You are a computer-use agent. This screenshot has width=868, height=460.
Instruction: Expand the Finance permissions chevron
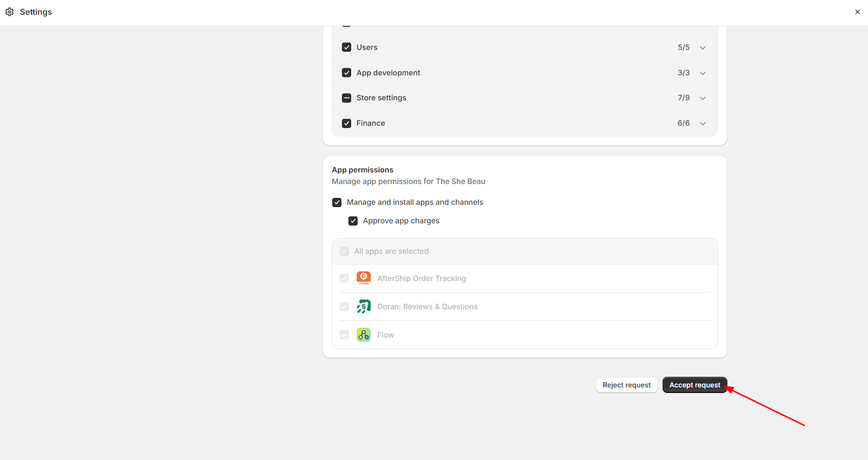point(703,123)
